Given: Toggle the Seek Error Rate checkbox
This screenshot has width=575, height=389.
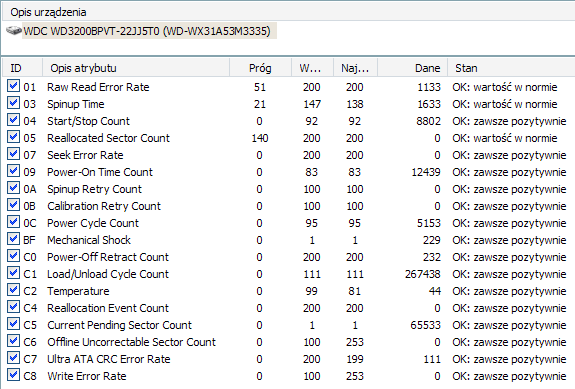Looking at the screenshot, I should pos(13,154).
